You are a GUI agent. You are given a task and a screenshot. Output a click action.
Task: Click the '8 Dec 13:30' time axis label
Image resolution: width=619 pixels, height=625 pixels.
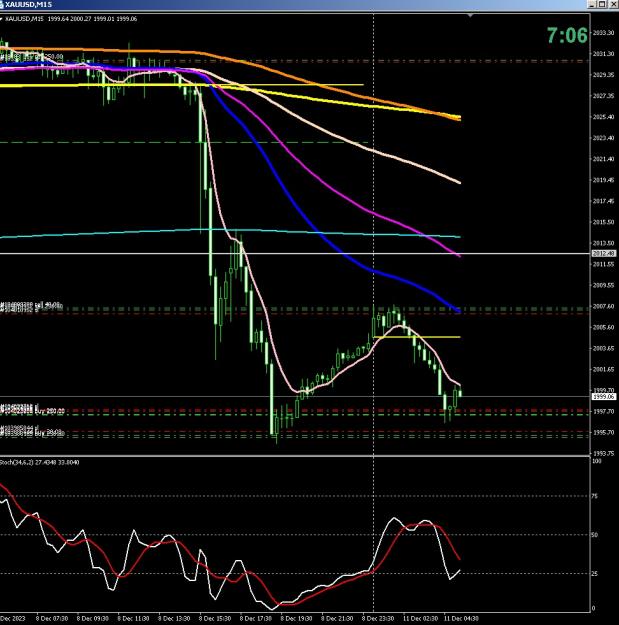click(x=174, y=619)
